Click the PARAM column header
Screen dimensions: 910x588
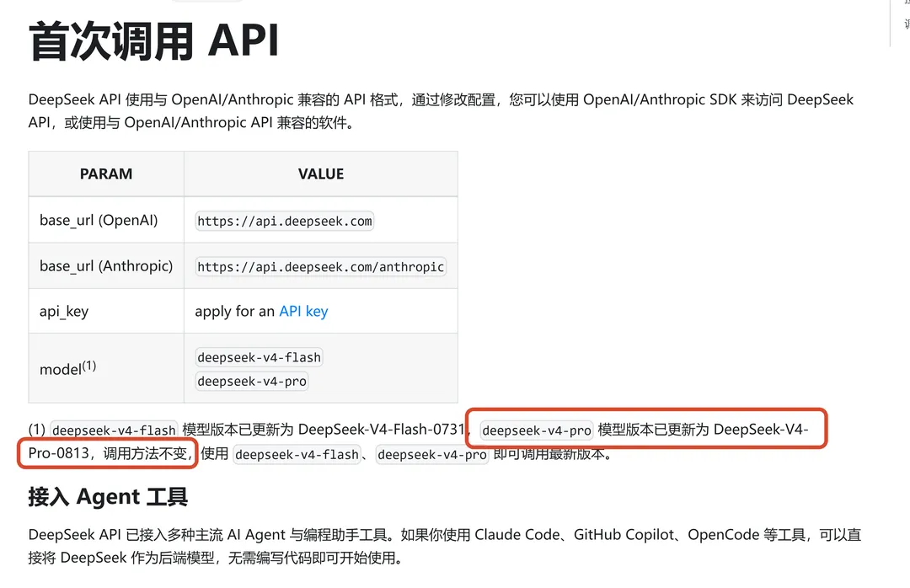(x=106, y=174)
